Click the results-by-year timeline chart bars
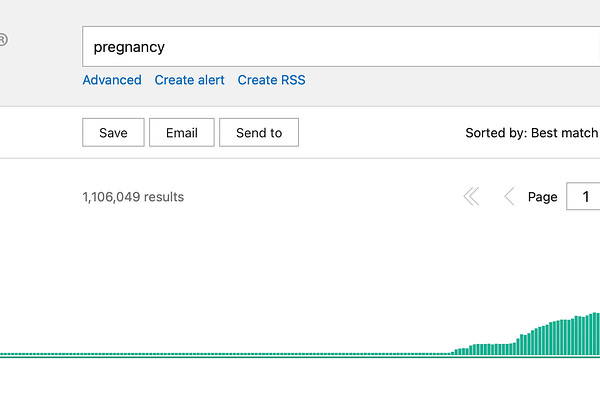Viewport: 600px width, 400px height. (300, 335)
